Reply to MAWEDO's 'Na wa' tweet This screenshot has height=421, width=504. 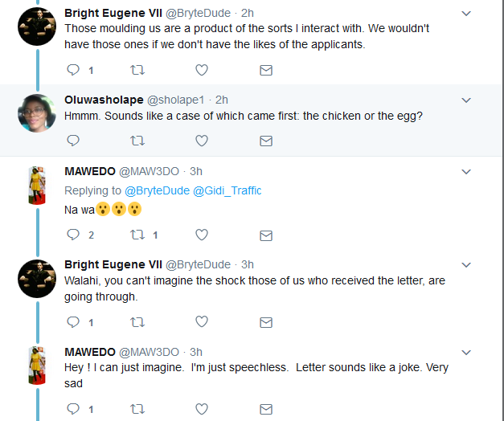pyautogui.click(x=73, y=235)
